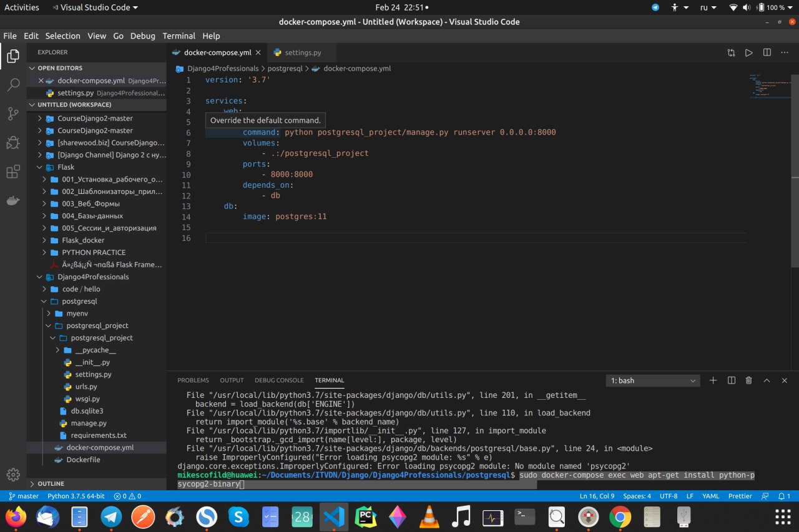Viewport: 799px width, 532px height.
Task: Close the terminal panel
Action: [785, 380]
